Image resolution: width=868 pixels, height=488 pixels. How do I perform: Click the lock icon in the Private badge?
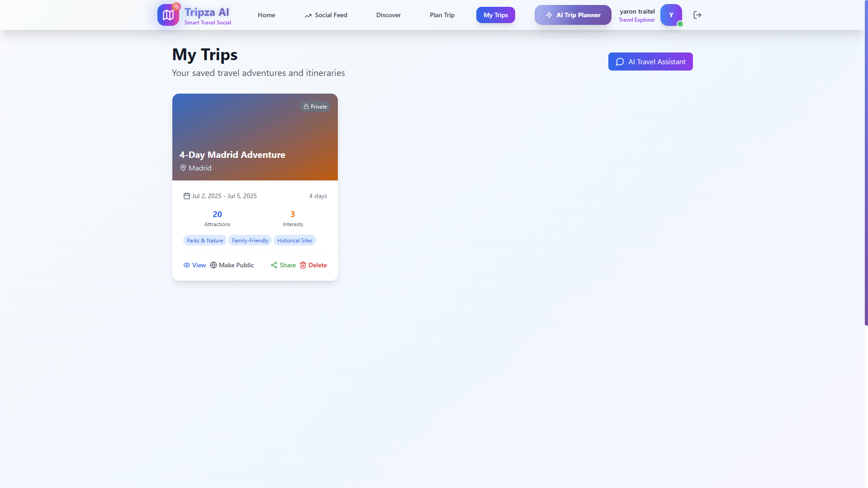[306, 107]
